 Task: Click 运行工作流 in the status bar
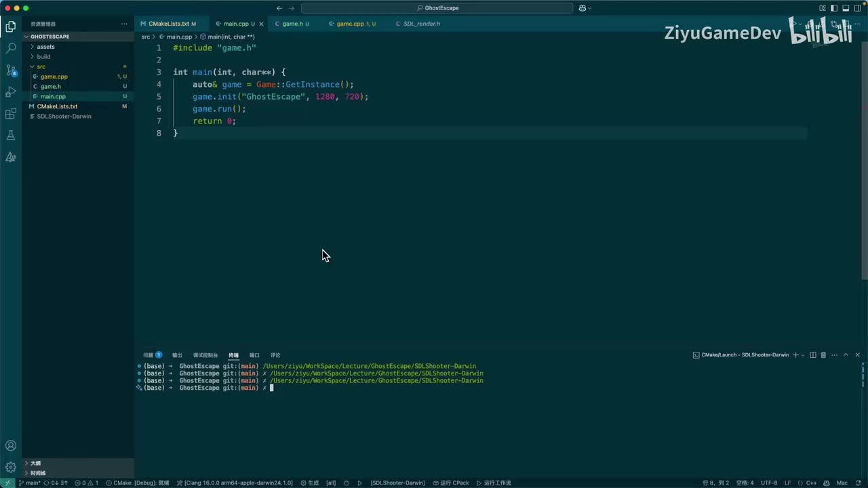(x=494, y=483)
